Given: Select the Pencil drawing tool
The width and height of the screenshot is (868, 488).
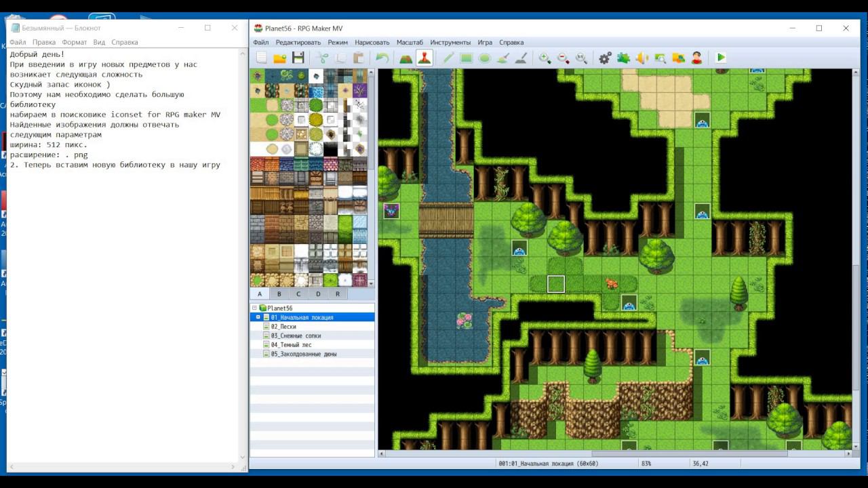Looking at the screenshot, I should click(x=448, y=58).
